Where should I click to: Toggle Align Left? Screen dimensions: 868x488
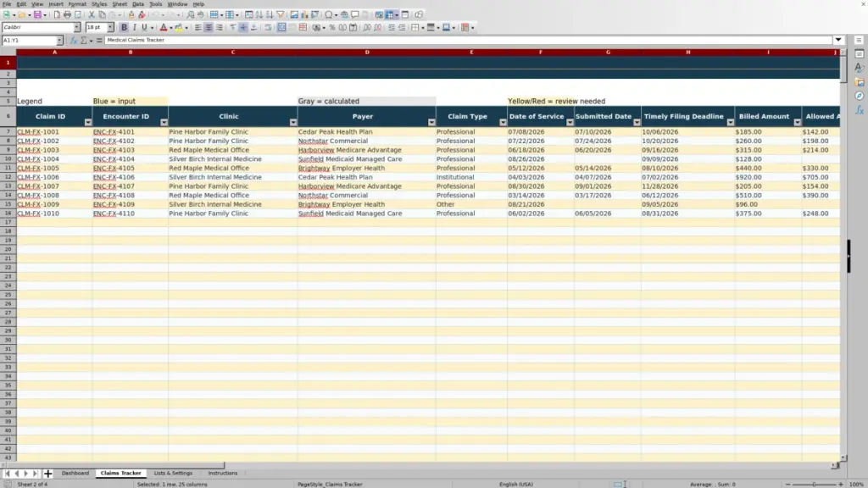(x=198, y=27)
